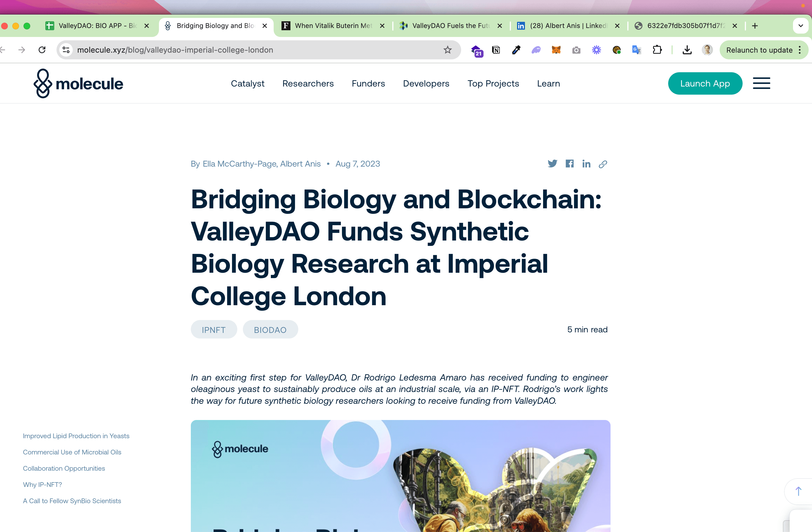This screenshot has height=532, width=812.
Task: Jump to Why IP-NFT? section
Action: pos(42,484)
